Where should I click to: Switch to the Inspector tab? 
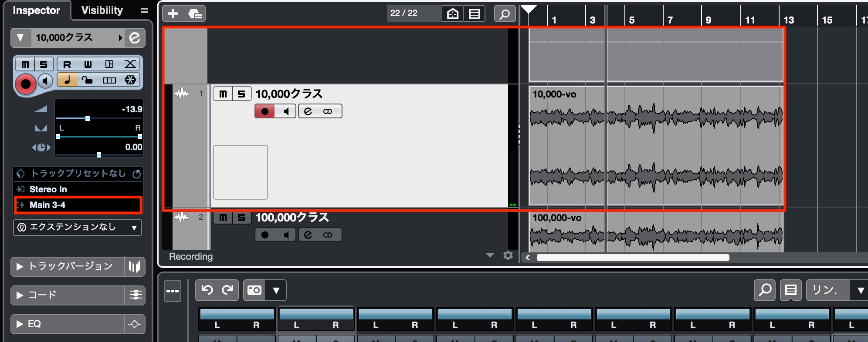(37, 10)
